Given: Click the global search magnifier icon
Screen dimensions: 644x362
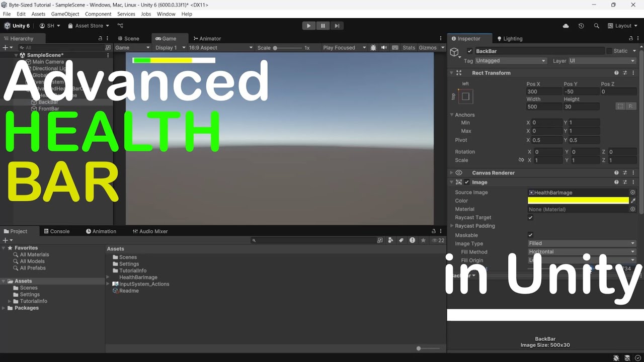Looking at the screenshot, I should 597,26.
